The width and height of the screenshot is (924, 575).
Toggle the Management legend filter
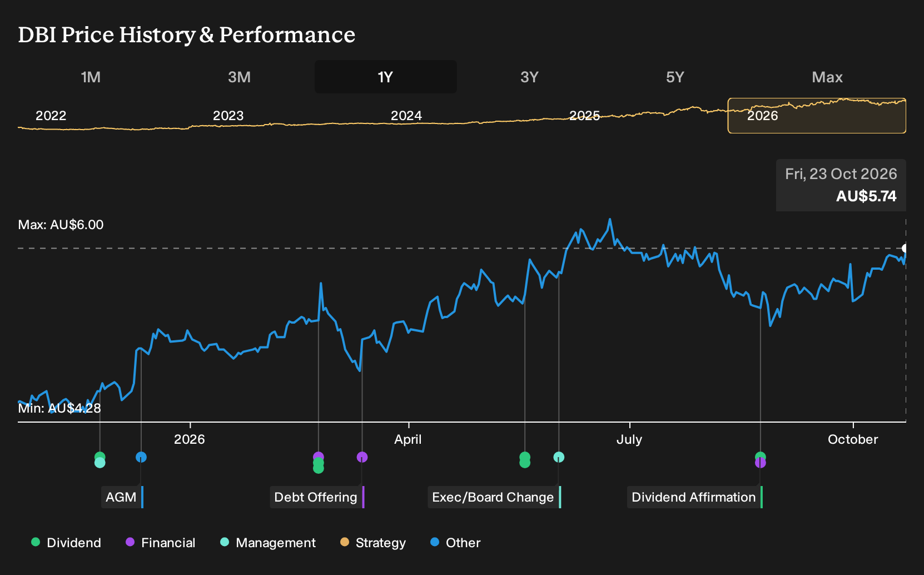coord(268,542)
